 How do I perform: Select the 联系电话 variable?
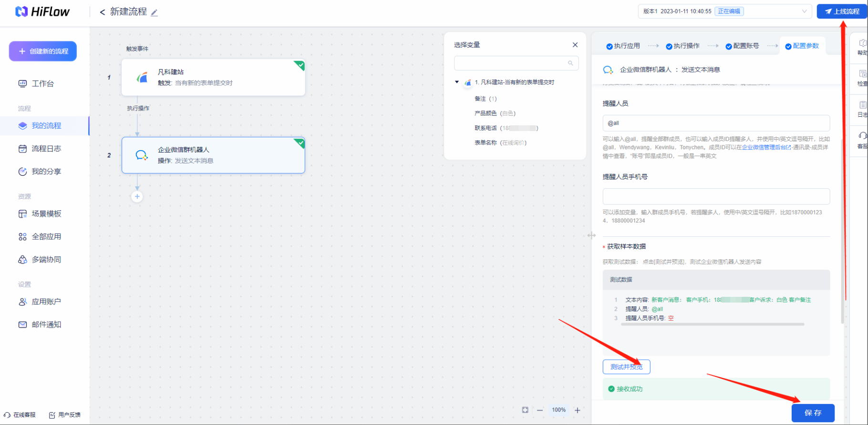click(506, 128)
